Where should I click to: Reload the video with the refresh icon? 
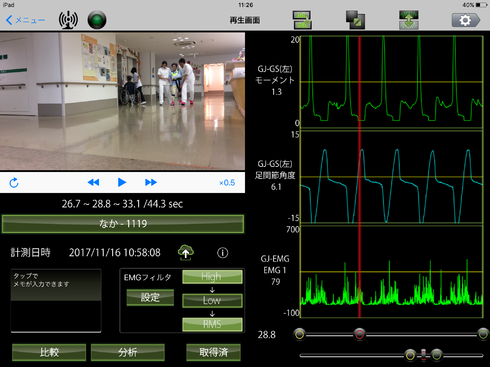[14, 183]
